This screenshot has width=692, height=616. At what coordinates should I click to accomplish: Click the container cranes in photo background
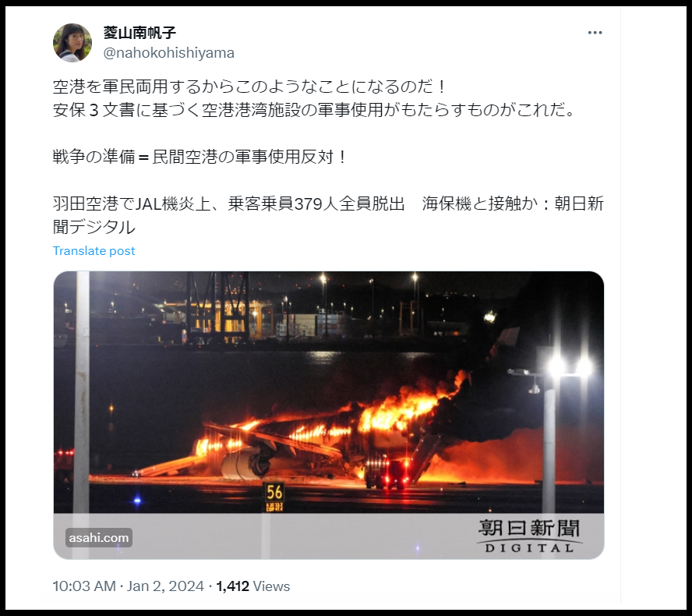pyautogui.click(x=217, y=308)
